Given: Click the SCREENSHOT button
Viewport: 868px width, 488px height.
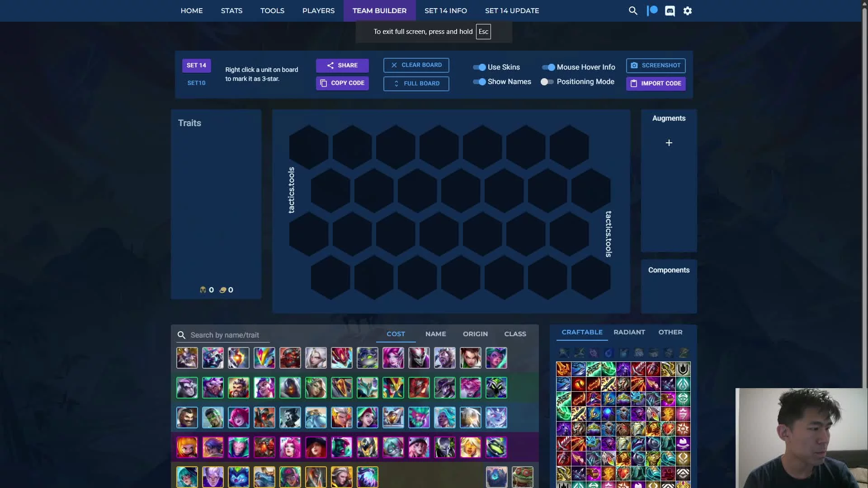Looking at the screenshot, I should [656, 66].
